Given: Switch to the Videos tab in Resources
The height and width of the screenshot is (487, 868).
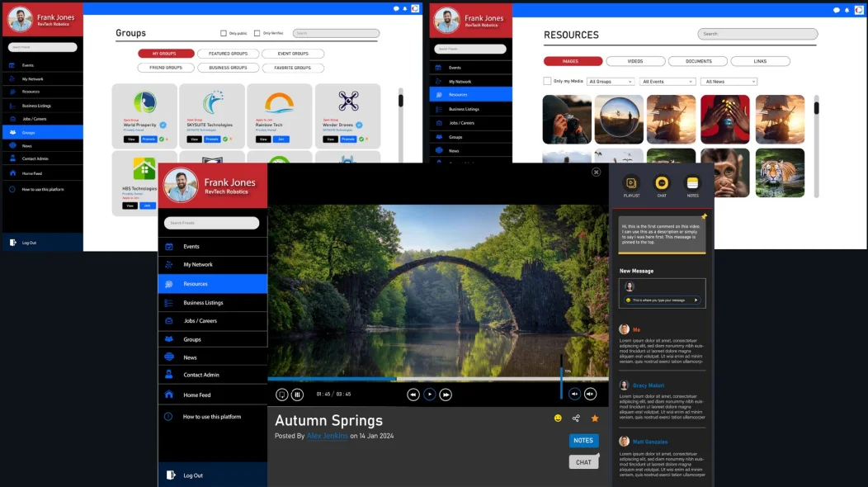Looking at the screenshot, I should (635, 61).
